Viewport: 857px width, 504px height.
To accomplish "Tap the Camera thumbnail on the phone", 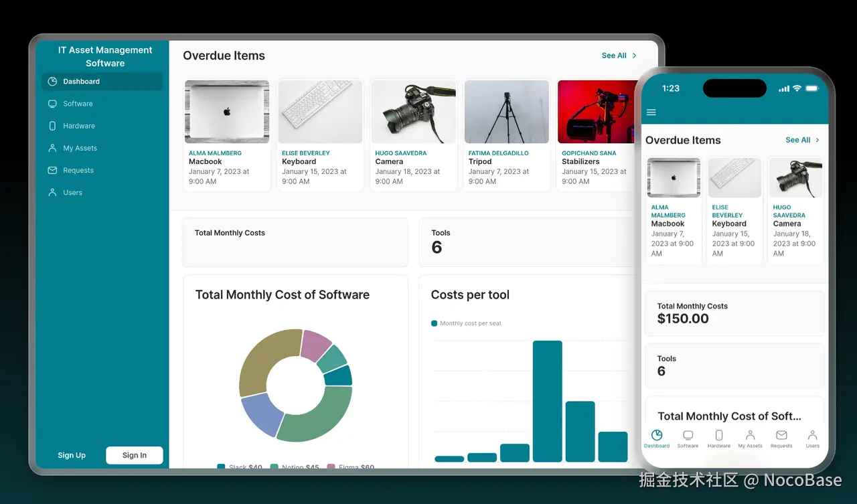I will (x=795, y=177).
